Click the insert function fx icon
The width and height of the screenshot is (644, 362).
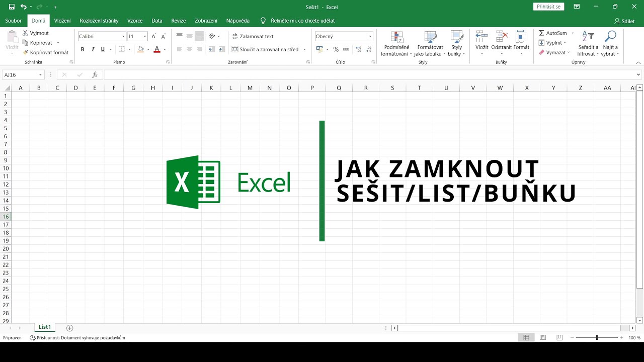[95, 75]
